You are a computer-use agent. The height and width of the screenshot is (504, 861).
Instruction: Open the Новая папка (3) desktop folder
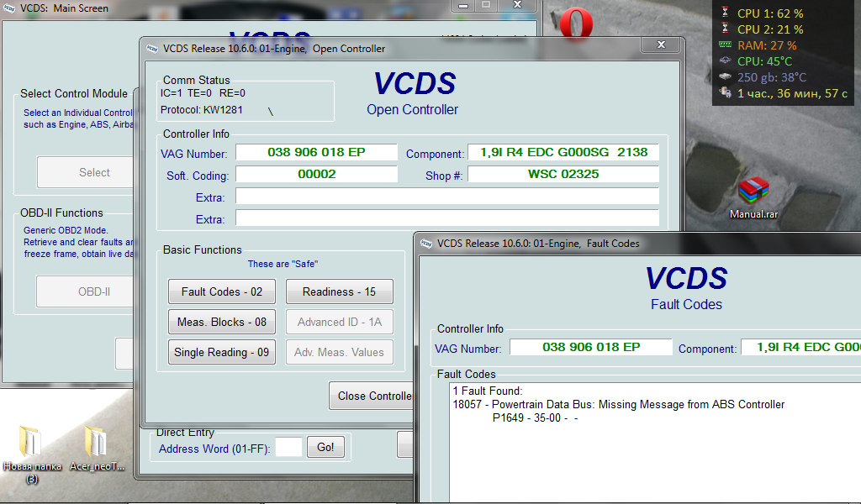(x=32, y=455)
